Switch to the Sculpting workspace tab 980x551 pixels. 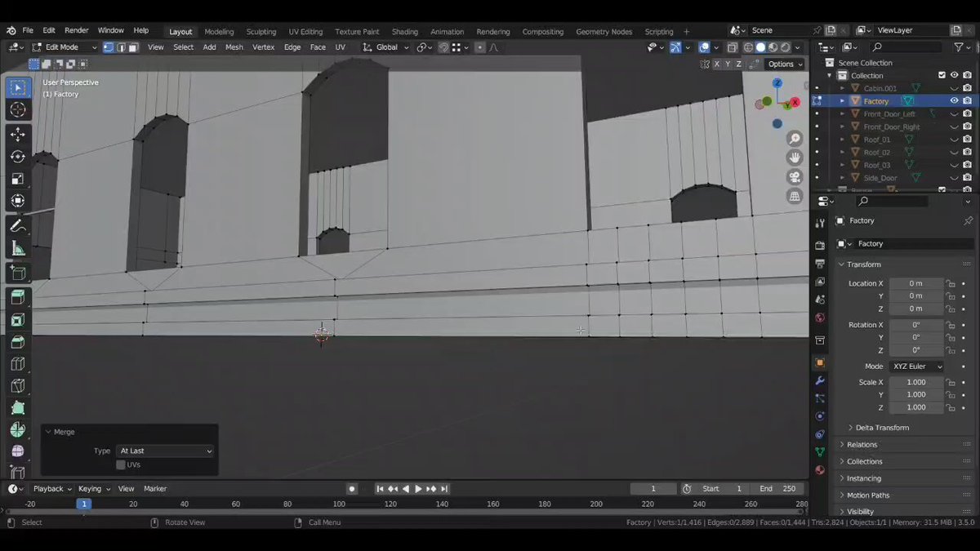[x=261, y=32]
